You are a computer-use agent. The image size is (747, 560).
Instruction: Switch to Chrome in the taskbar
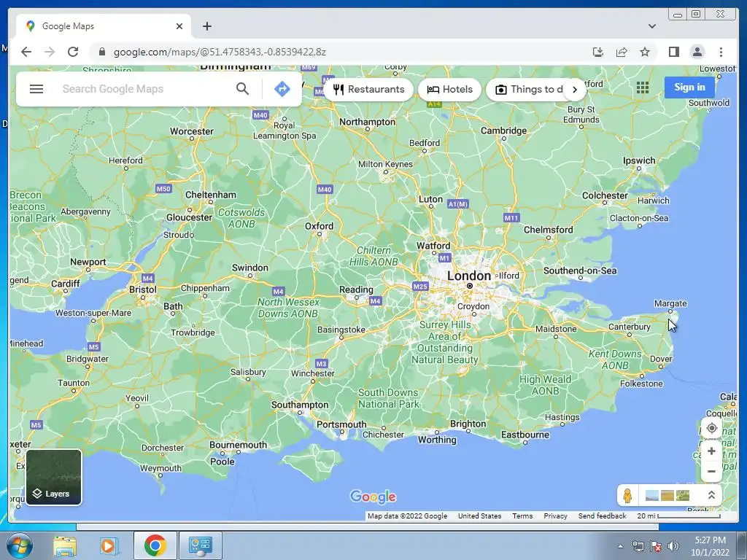[155, 545]
